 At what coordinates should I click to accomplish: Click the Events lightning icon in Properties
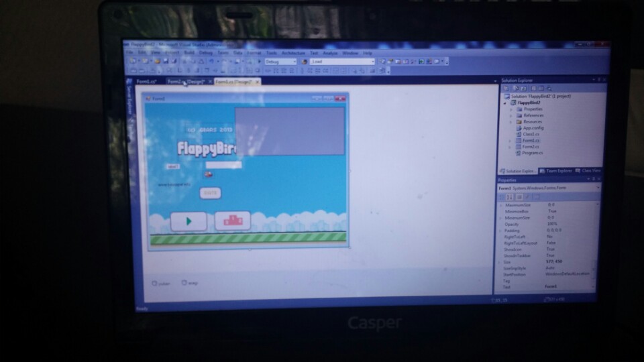[528, 197]
